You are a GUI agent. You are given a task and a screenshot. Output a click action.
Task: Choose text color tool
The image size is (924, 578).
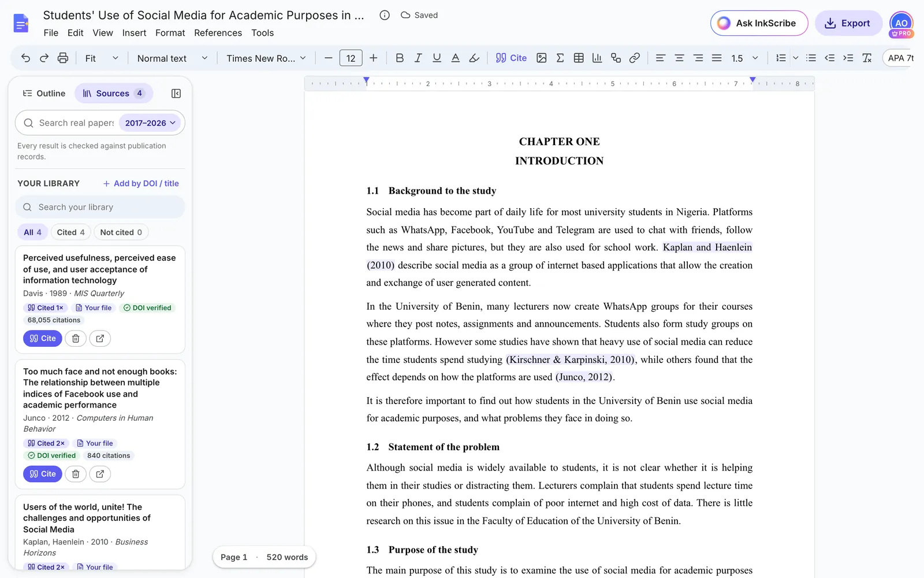(x=456, y=58)
